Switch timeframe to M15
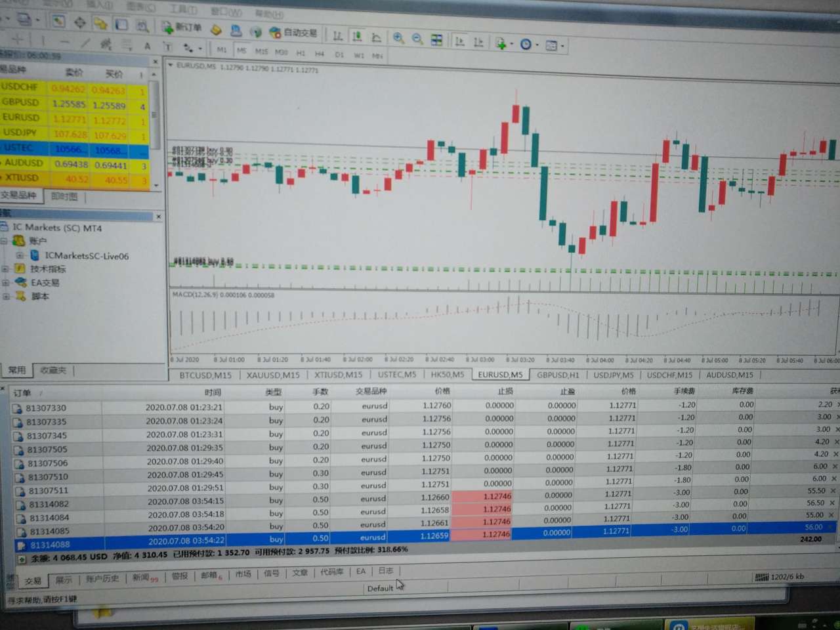The width and height of the screenshot is (840, 630). coord(261,51)
